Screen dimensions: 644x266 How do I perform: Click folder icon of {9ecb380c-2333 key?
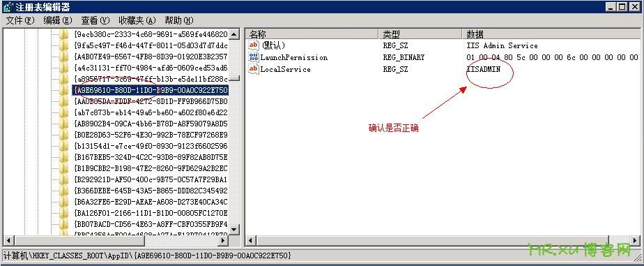coord(63,34)
